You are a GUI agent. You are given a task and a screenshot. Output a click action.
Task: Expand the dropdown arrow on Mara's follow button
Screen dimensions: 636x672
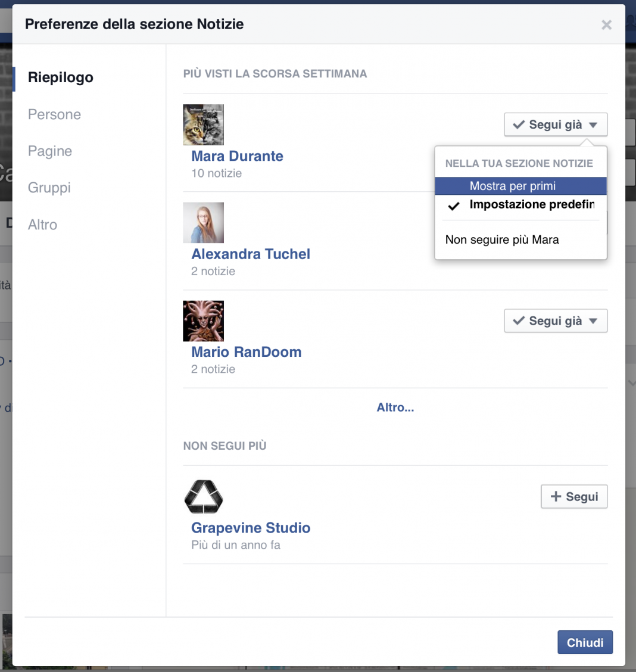tap(593, 125)
